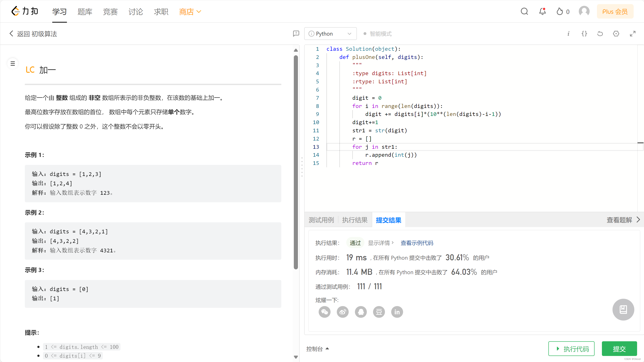This screenshot has width=644, height=362.
Task: Select the 提交结果 tab
Action: point(389,220)
